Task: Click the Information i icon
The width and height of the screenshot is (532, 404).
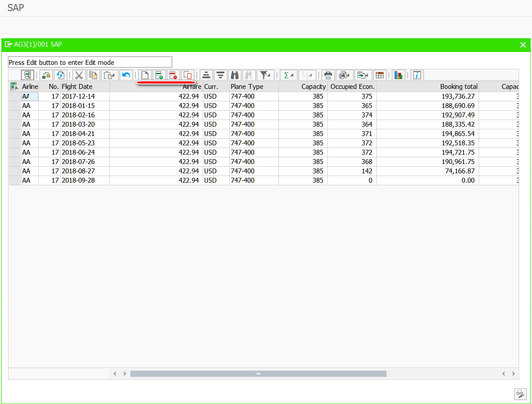Action: (417, 75)
